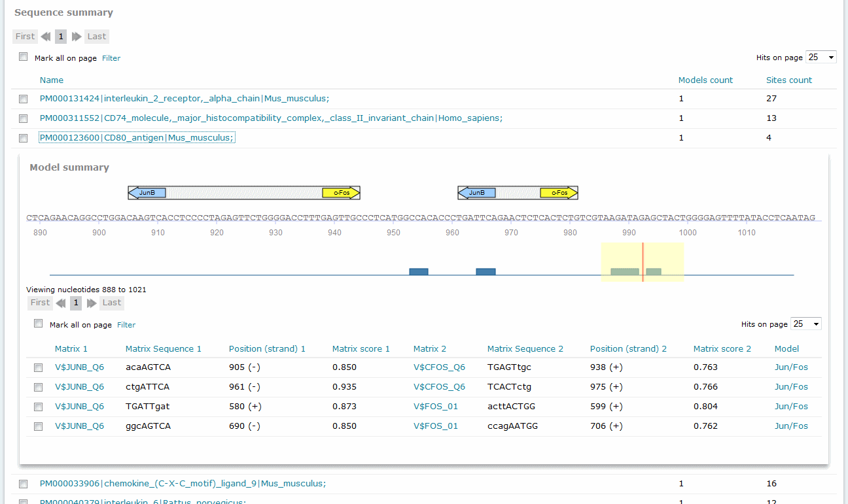Sort by Sites count column header
Screen dimensions: 848x504
[x=789, y=80]
